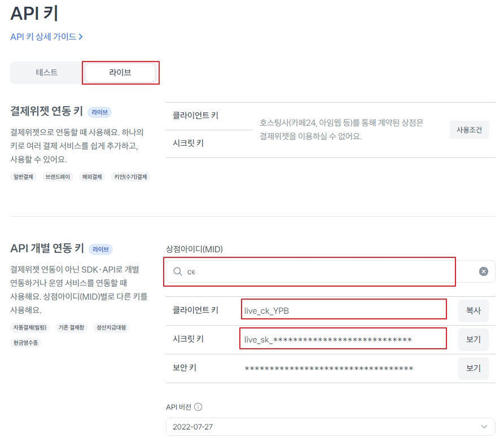Click the 키인(수기)결제 tag
The width and height of the screenshot is (504, 443).
130,177
